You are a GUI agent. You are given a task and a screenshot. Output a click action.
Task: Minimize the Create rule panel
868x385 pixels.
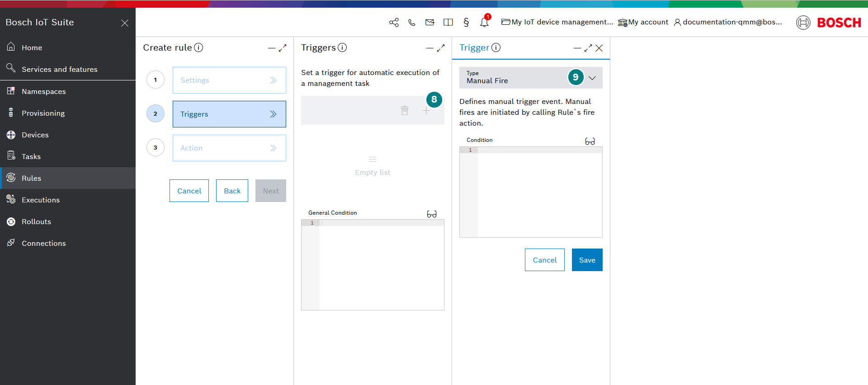click(272, 48)
